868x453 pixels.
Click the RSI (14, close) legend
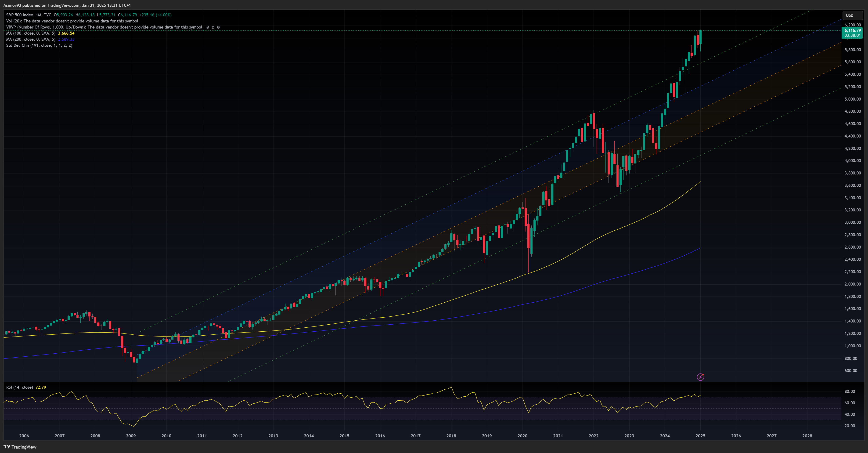(20, 387)
